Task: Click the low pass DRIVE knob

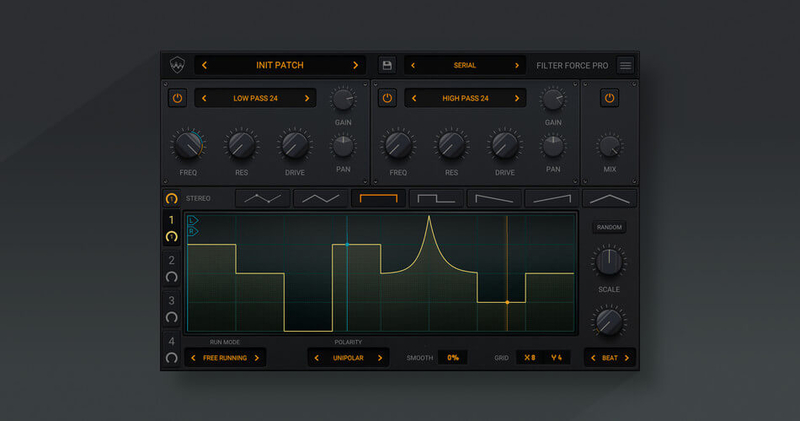Action: [294, 144]
